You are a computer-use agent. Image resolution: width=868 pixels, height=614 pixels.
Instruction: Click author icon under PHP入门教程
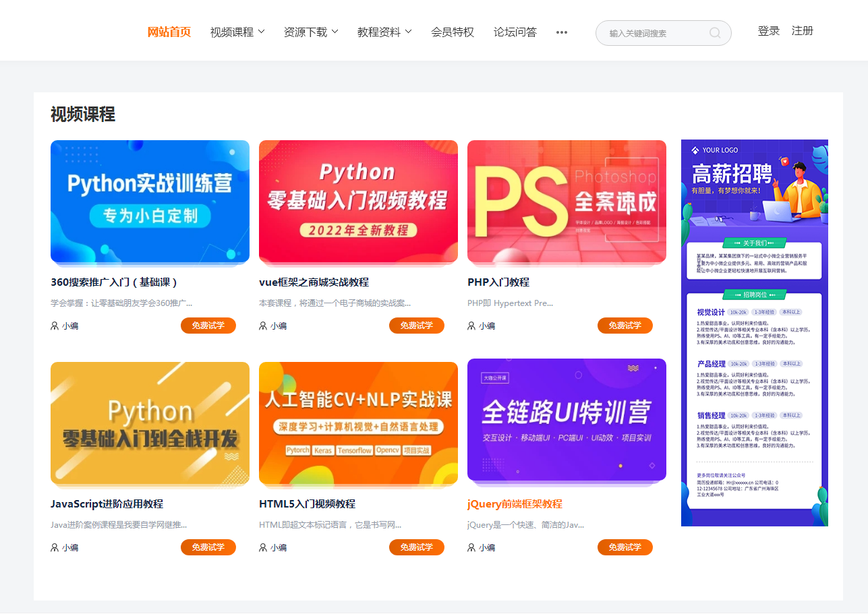[x=471, y=326]
